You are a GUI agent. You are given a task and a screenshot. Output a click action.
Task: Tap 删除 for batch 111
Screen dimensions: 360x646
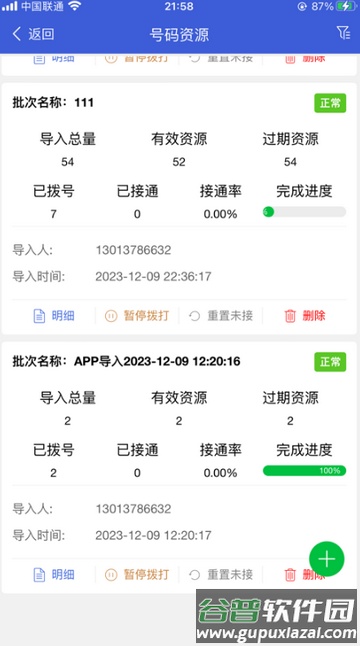coord(305,316)
